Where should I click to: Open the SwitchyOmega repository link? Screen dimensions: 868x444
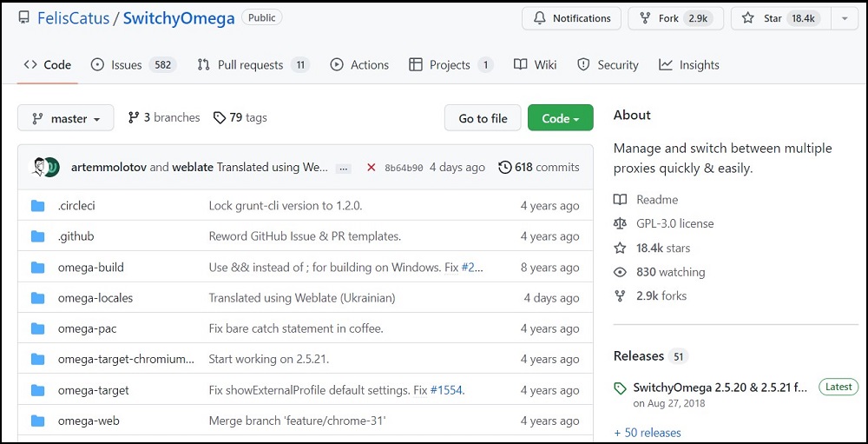[179, 18]
